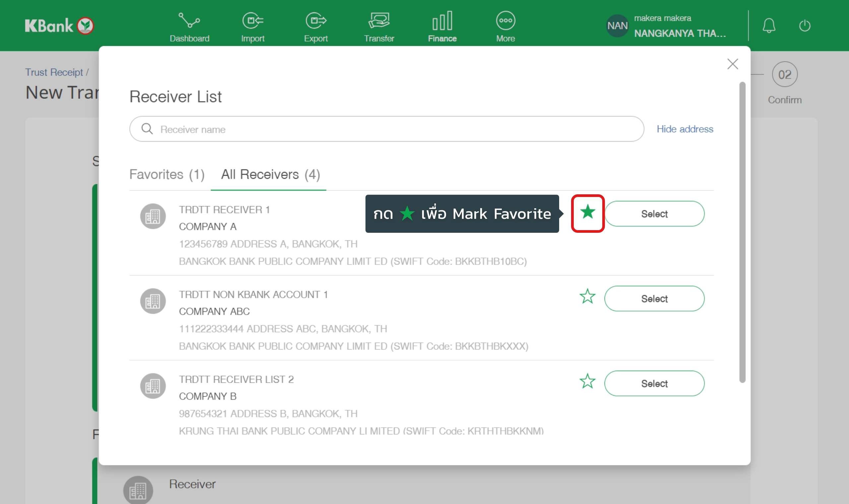
Task: Open the NAN user profile avatar
Action: tap(617, 26)
